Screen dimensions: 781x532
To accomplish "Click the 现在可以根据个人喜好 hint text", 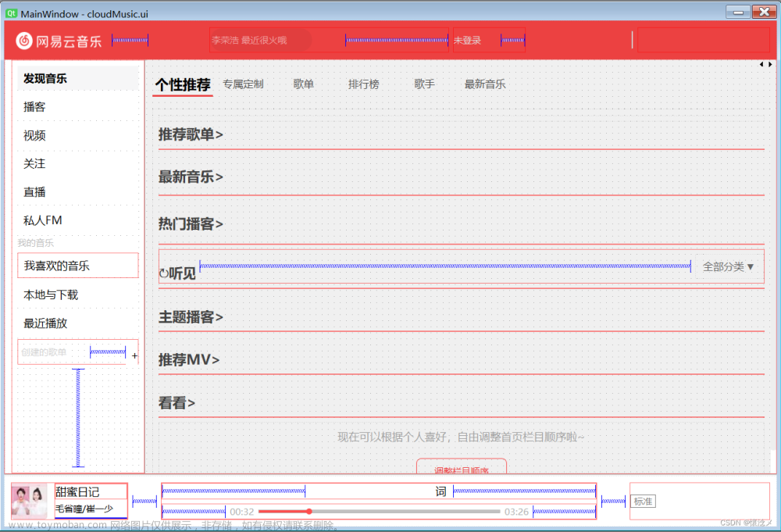I will point(461,437).
